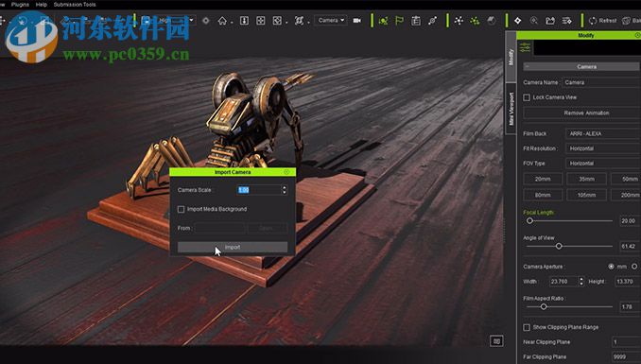Screen dimensions: 641x364
Task: Click the frame icon followed by a small dot
Action: [x=277, y=21]
